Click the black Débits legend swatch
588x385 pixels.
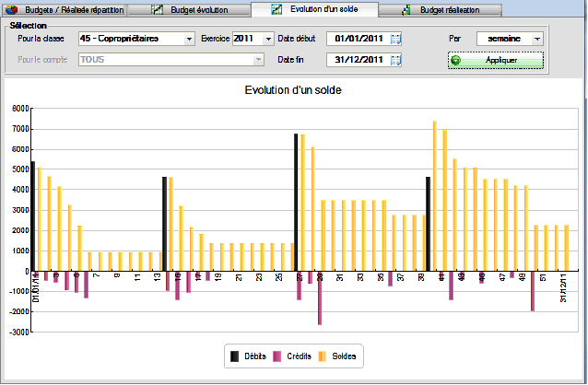click(x=234, y=356)
